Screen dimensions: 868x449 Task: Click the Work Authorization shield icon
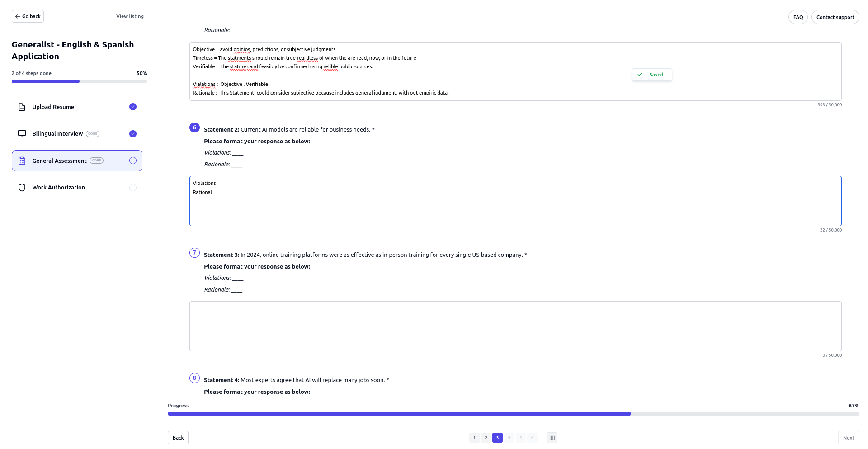coord(22,188)
